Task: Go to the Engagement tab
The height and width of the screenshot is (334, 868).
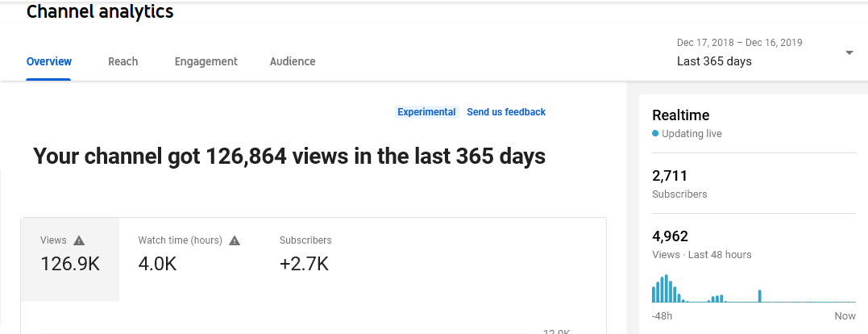Action: coord(206,61)
